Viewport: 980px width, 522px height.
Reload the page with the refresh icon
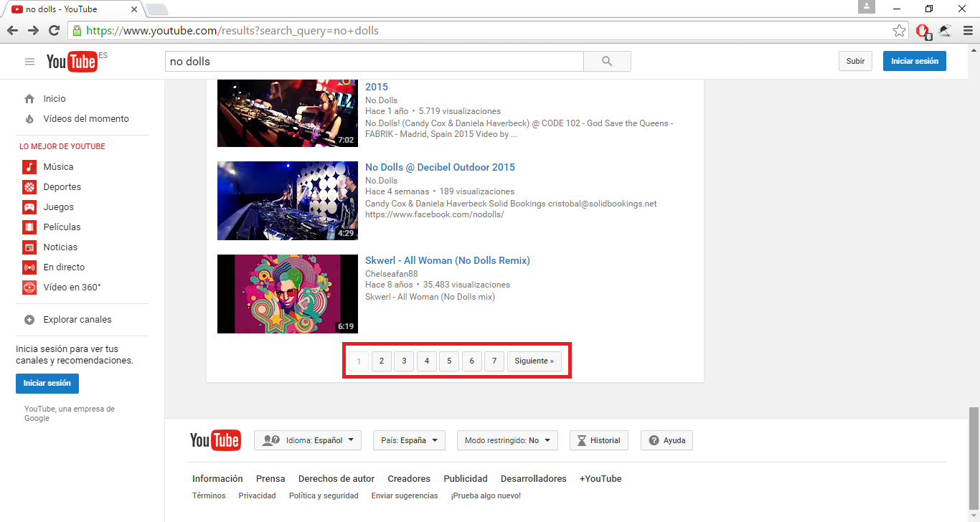click(54, 30)
